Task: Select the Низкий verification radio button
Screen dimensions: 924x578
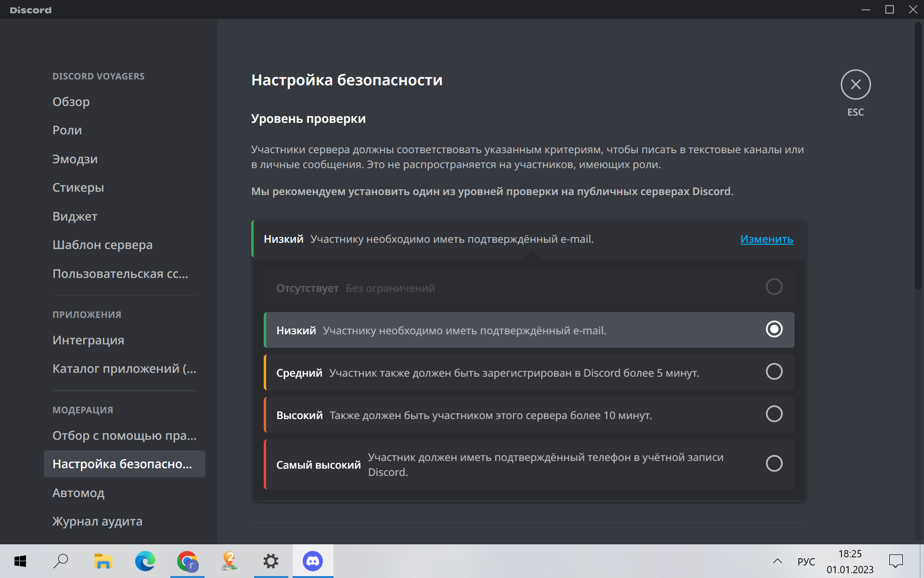Action: click(774, 329)
